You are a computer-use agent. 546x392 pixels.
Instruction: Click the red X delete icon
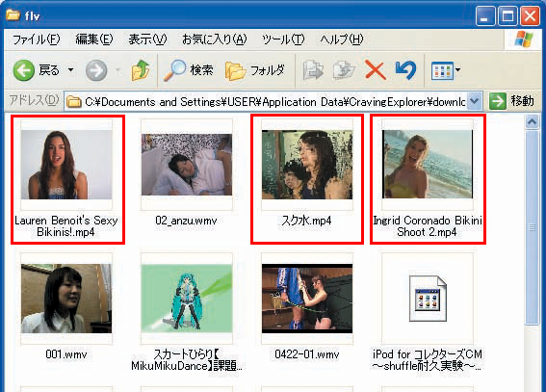pos(375,70)
